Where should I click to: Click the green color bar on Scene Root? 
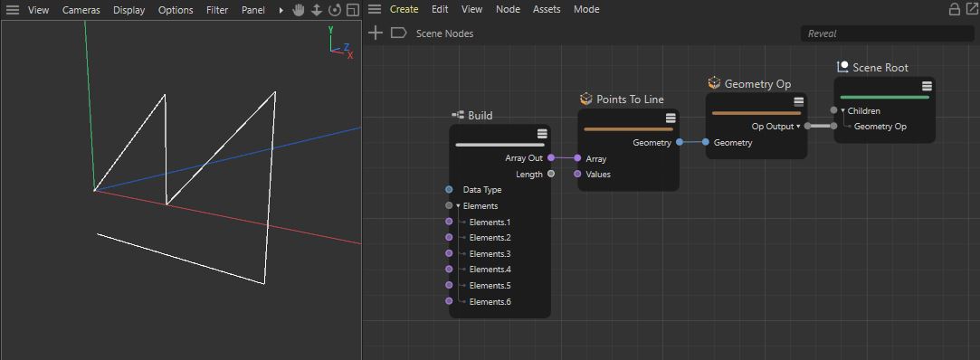(884, 97)
